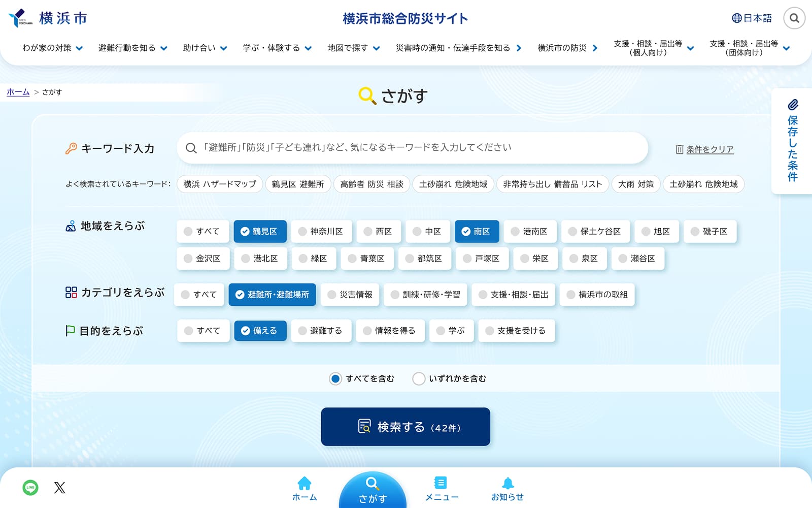Check the 港南区 area filter
812x508 pixels.
pyautogui.click(x=530, y=231)
